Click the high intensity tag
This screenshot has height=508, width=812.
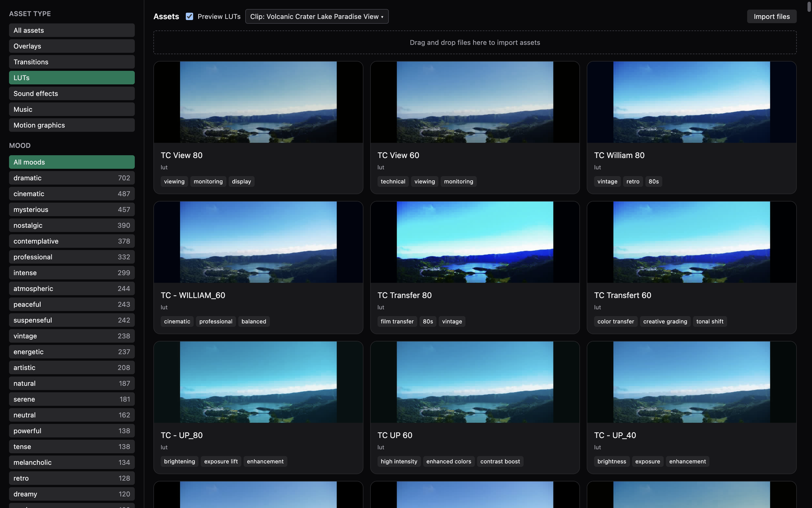pos(399,461)
